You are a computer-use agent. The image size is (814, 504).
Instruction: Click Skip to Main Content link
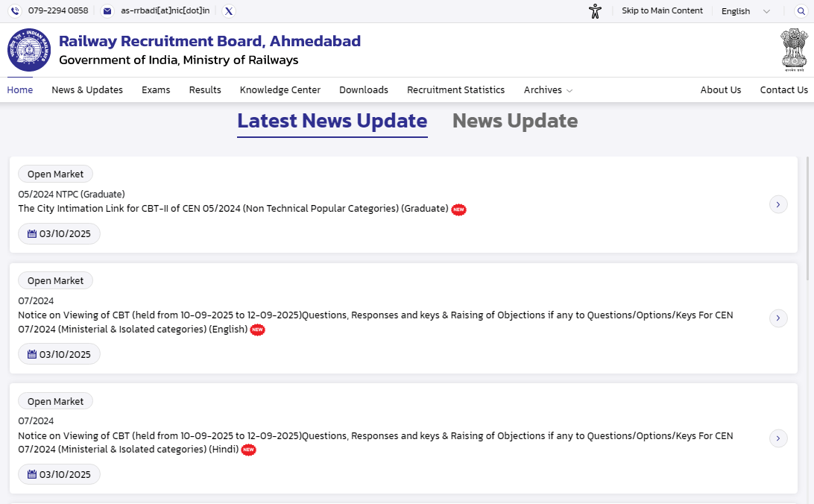[662, 11]
